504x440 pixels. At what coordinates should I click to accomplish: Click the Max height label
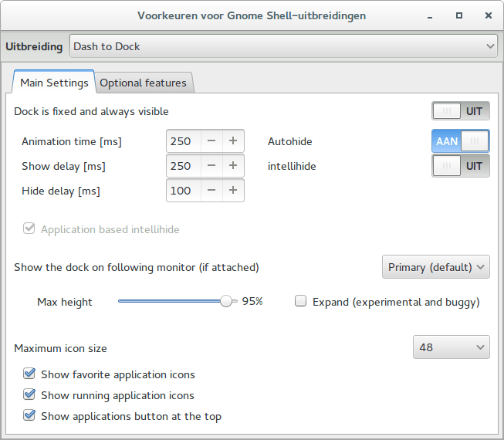pos(65,302)
